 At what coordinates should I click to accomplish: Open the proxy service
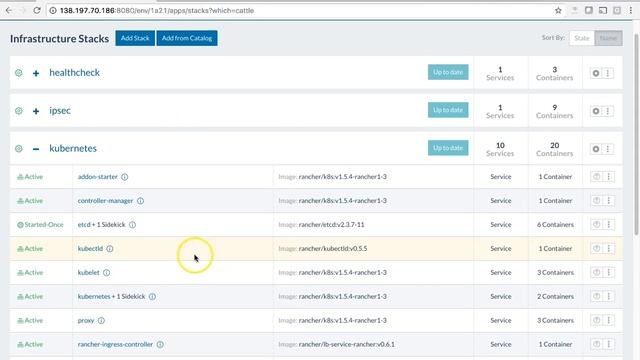click(86, 320)
